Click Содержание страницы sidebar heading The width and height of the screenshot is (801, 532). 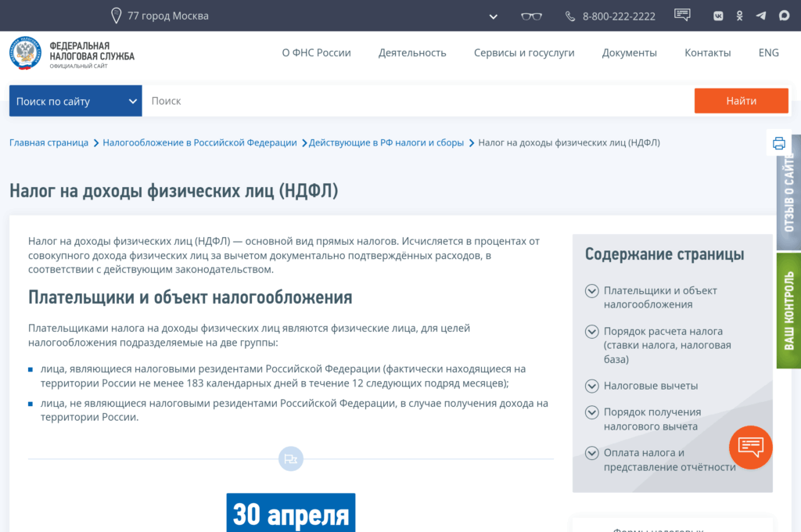(x=664, y=254)
